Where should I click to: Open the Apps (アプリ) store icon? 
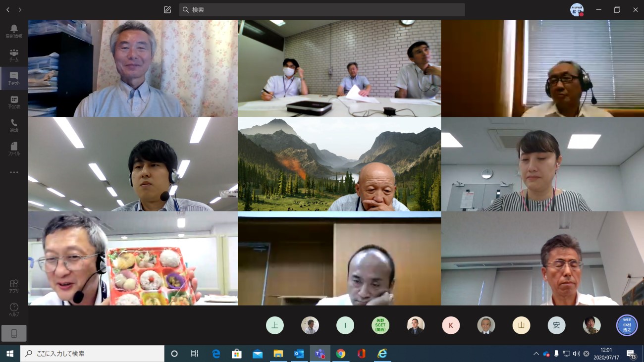14,286
